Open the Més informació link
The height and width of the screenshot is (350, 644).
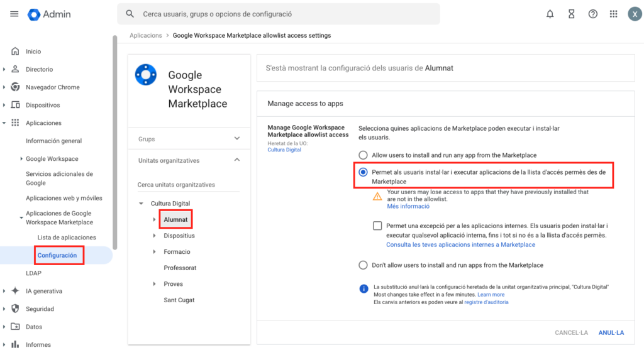click(x=408, y=206)
